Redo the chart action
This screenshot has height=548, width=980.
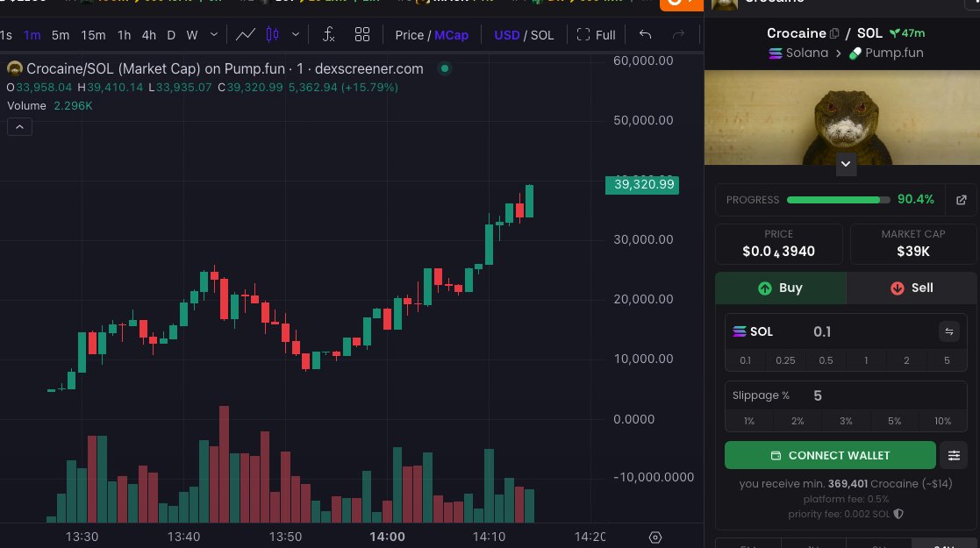(678, 34)
